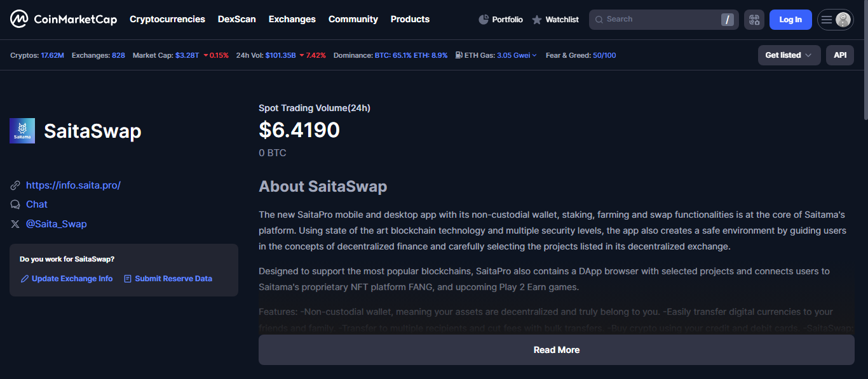Image resolution: width=868 pixels, height=379 pixels.
Task: Go to Watchlist page
Action: click(555, 20)
